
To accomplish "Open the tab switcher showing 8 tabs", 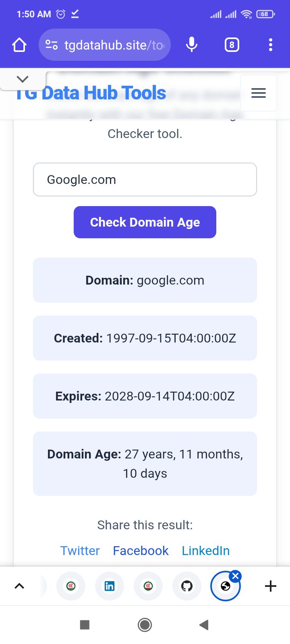I will [x=232, y=45].
